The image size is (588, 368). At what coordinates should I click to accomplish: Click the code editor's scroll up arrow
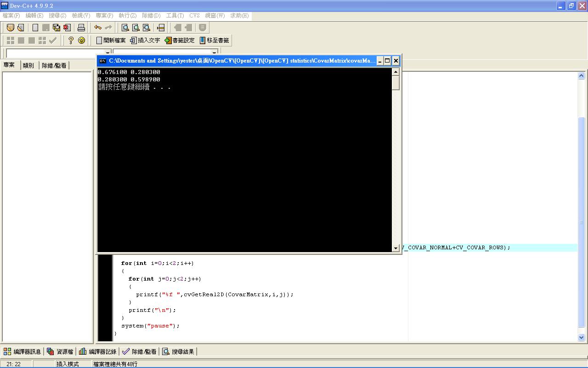[x=582, y=75]
